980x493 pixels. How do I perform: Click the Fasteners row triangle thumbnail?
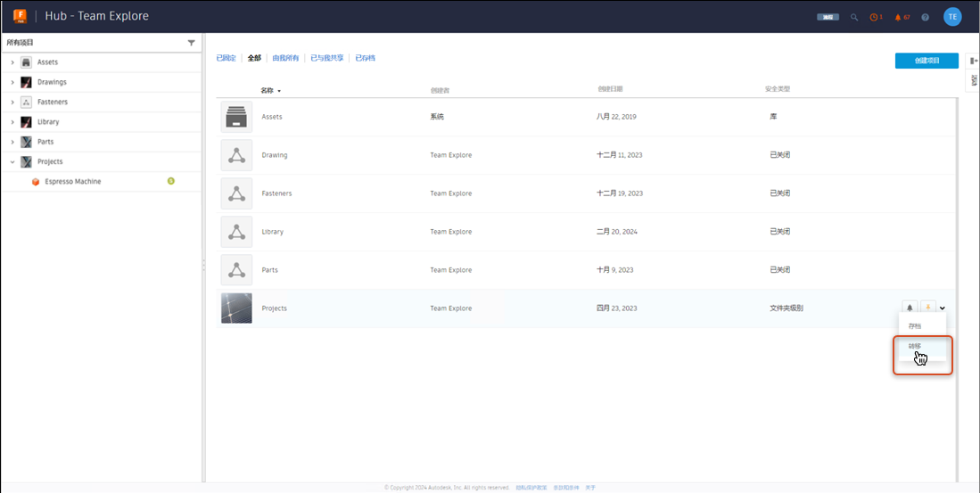(236, 193)
